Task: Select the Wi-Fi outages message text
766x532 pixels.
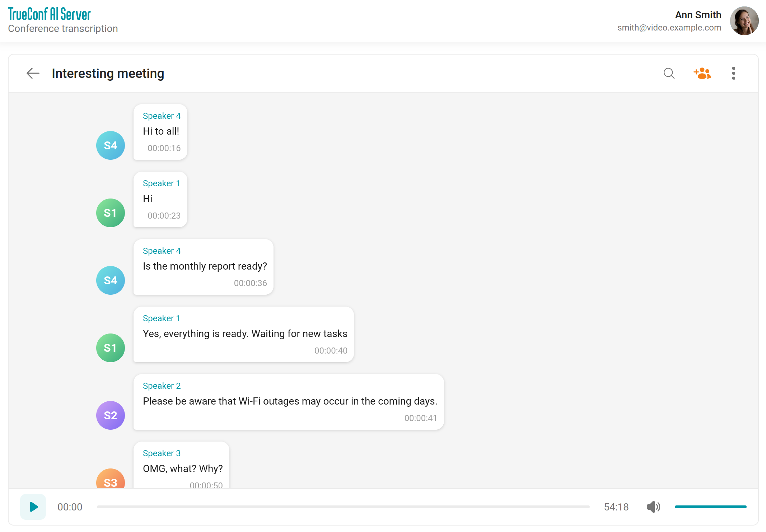Action: [290, 401]
